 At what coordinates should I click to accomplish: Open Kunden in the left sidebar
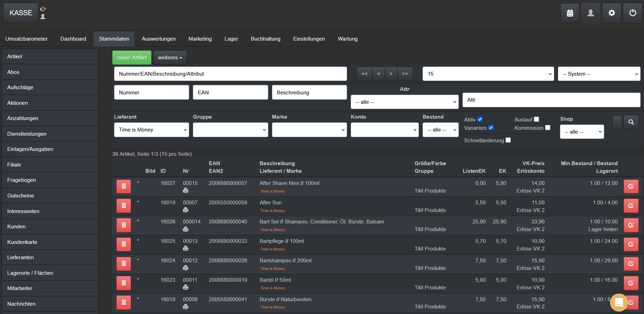16,227
